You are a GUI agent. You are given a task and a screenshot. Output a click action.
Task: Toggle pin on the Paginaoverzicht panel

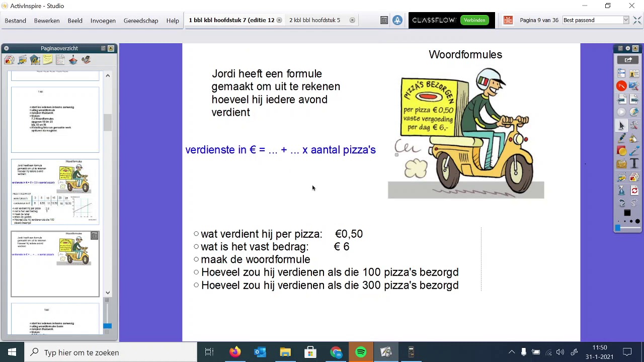[x=111, y=48]
